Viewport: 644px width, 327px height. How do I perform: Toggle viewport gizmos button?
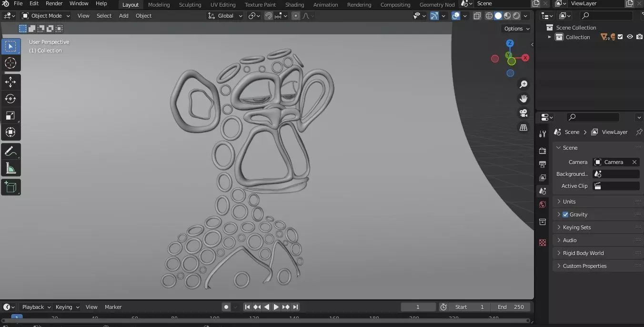click(x=434, y=16)
